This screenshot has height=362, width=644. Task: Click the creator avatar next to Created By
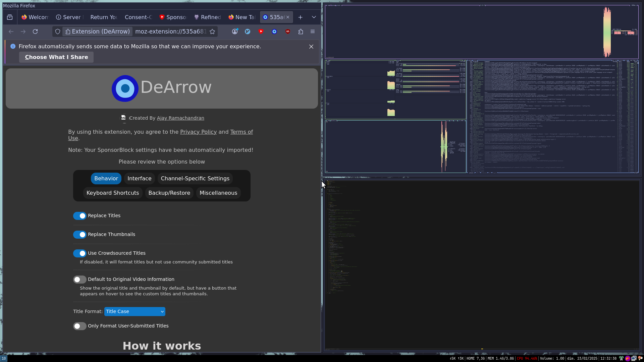tap(124, 118)
